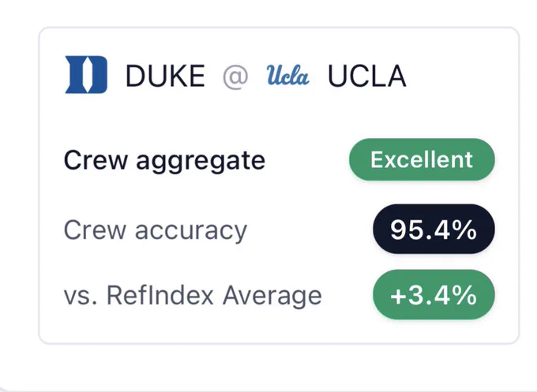Click blank gap between Crew aggregate and Excellent
This screenshot has height=392, width=537.
pos(307,160)
